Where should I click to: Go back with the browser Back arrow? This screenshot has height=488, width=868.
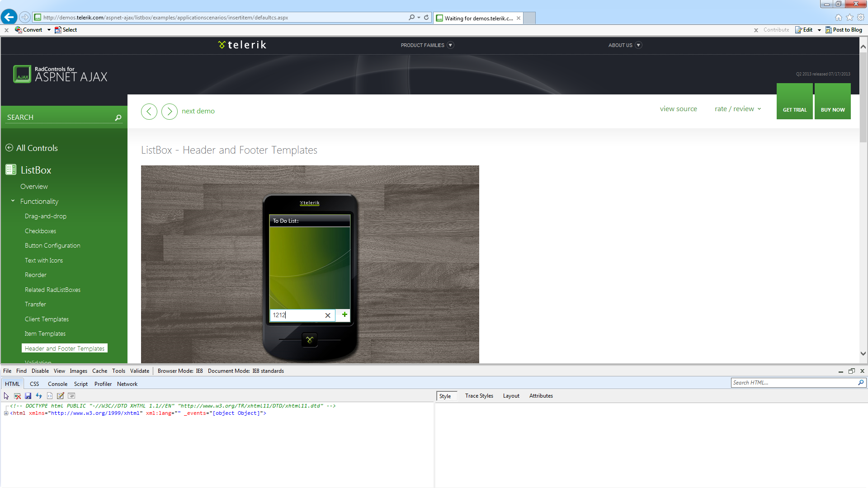[x=9, y=17]
